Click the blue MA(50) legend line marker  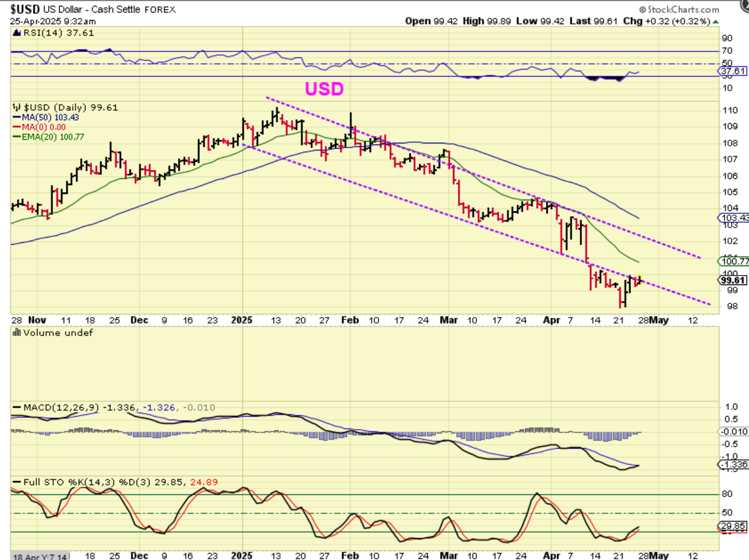coord(17,117)
